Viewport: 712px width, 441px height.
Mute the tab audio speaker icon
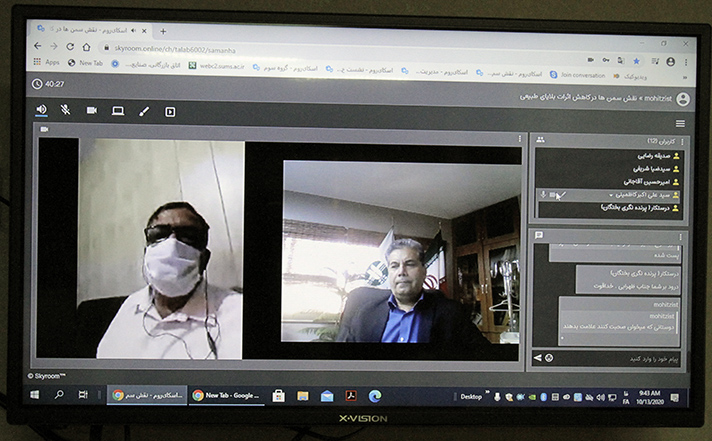134,30
